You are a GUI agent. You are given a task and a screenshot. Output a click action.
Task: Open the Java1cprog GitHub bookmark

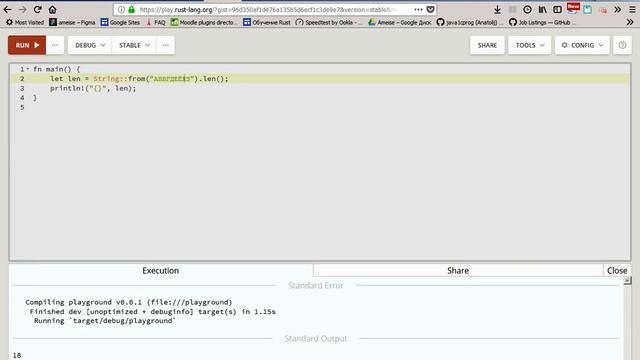pyautogui.click(x=469, y=22)
